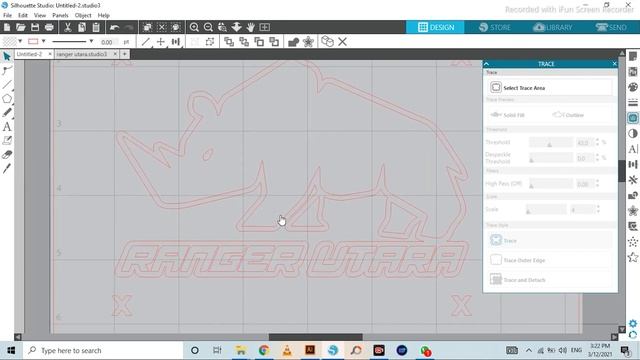This screenshot has width=640, height=360.
Task: Increase the High Pass filter stepper
Action: (x=598, y=182)
